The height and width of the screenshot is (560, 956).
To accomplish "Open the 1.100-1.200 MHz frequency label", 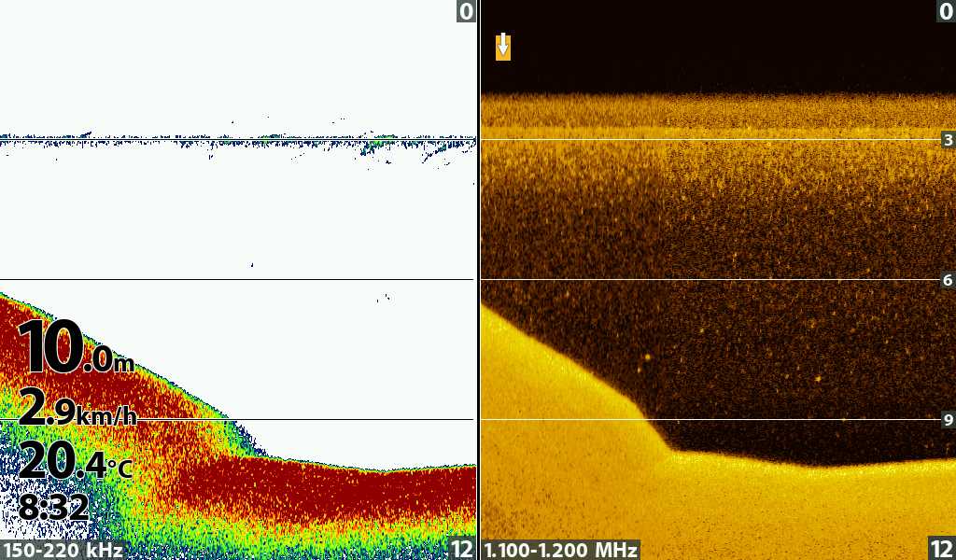I will click(560, 551).
